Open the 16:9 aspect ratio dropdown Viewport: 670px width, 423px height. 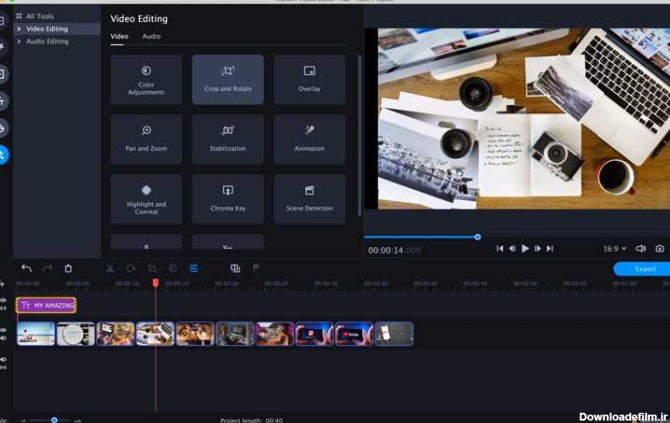615,248
